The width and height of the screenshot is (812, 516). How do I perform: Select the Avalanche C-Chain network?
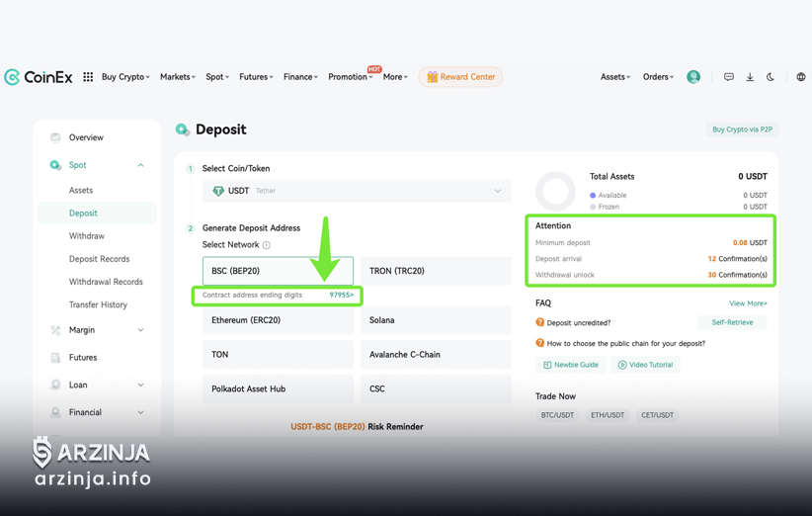point(436,354)
